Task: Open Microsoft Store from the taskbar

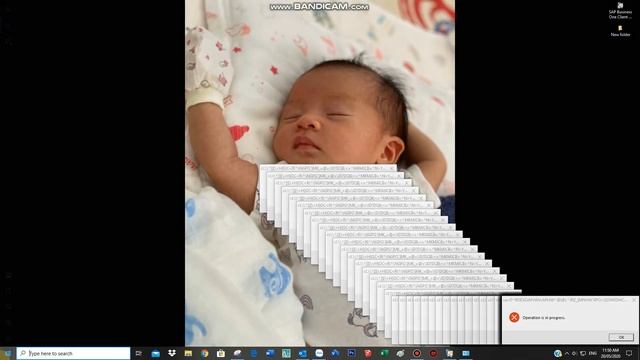Action: click(x=221, y=353)
